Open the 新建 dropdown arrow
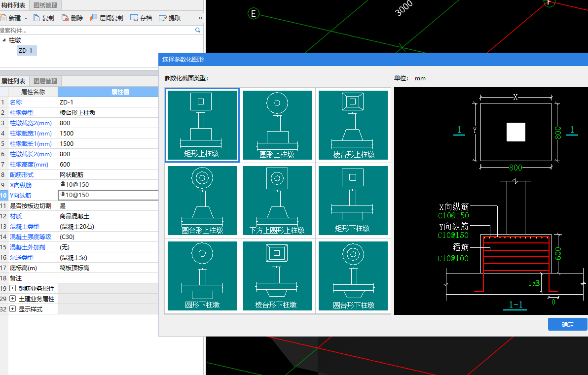 coord(26,18)
